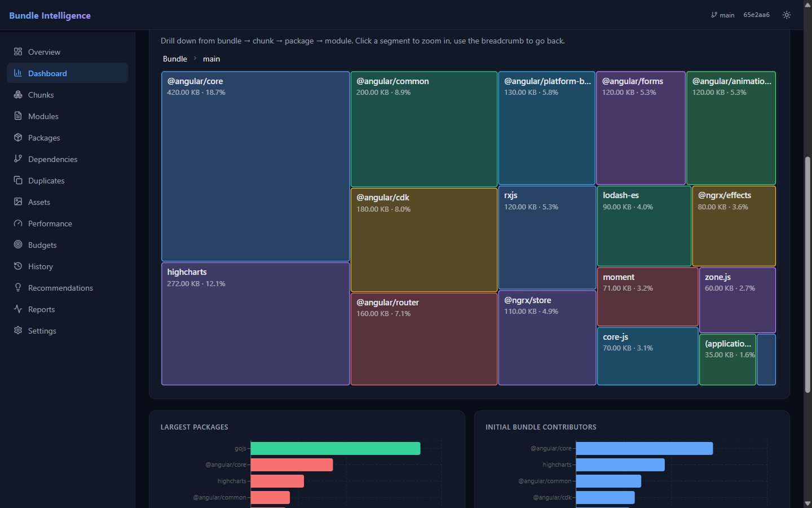The height and width of the screenshot is (508, 812).
Task: Select the core-js treemap segment
Action: click(647, 356)
